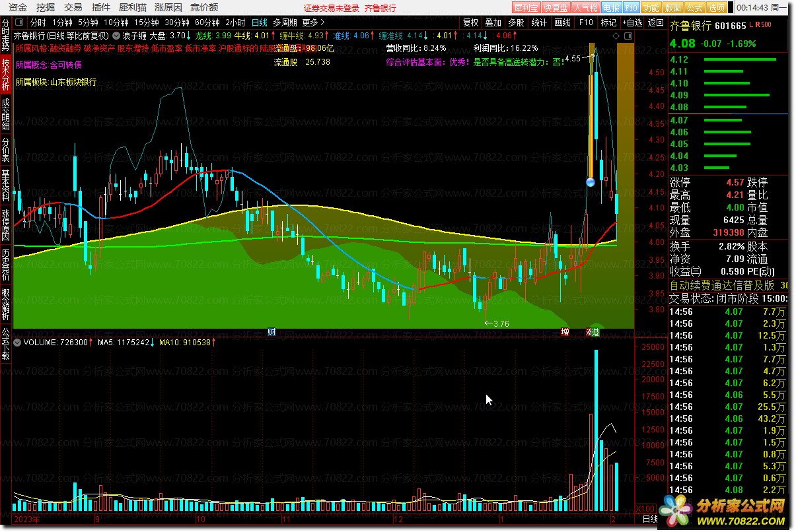Click the 多股 chart toolbar button

click(516, 22)
